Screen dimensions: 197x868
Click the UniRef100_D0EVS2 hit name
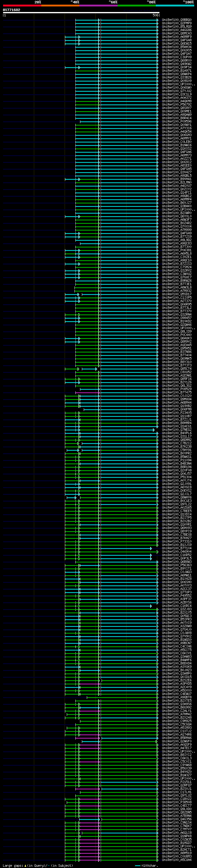(177, 491)
